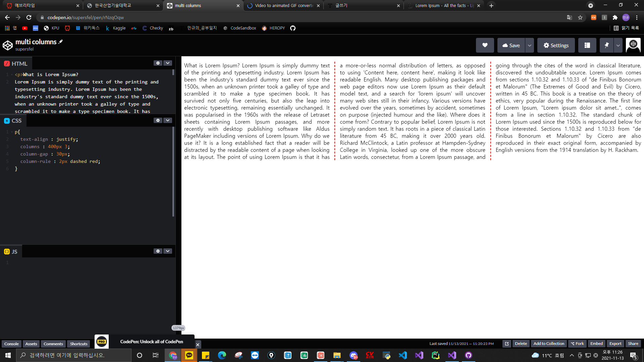Save the pen

(x=511, y=45)
